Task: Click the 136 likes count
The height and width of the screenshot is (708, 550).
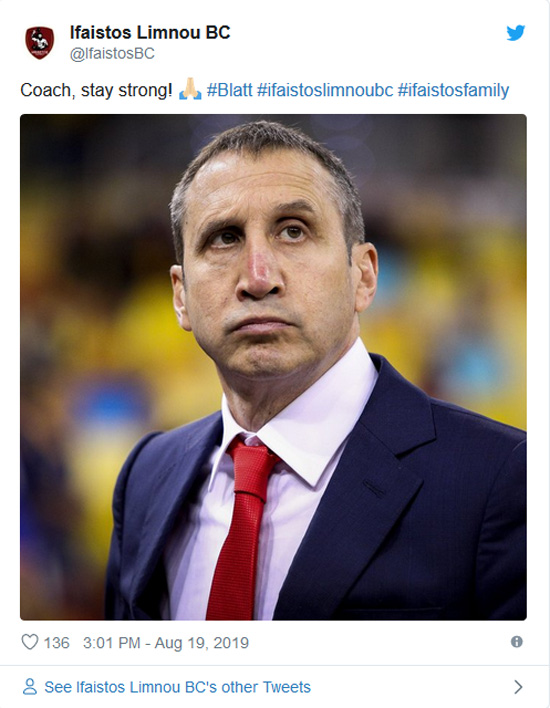Action: [x=56, y=643]
